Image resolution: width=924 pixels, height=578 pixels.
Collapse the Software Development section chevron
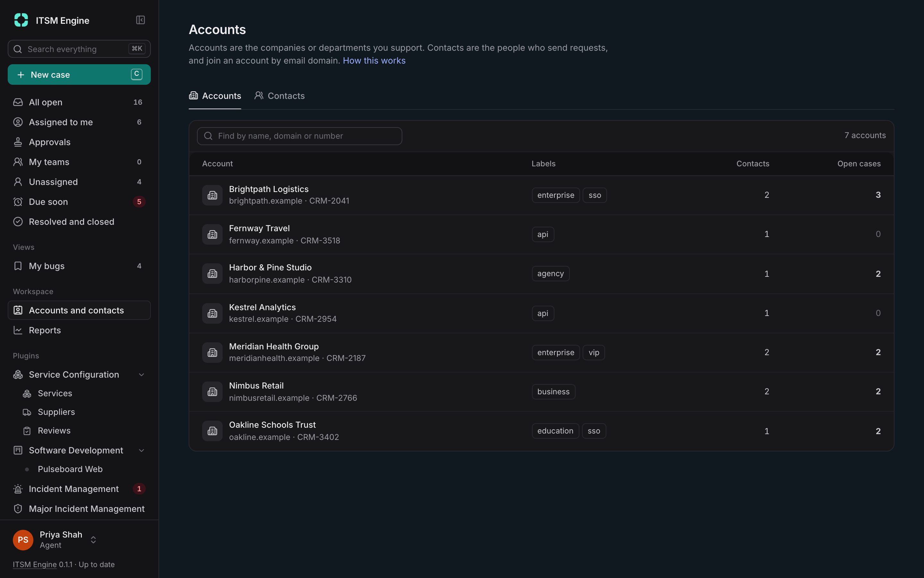click(141, 450)
